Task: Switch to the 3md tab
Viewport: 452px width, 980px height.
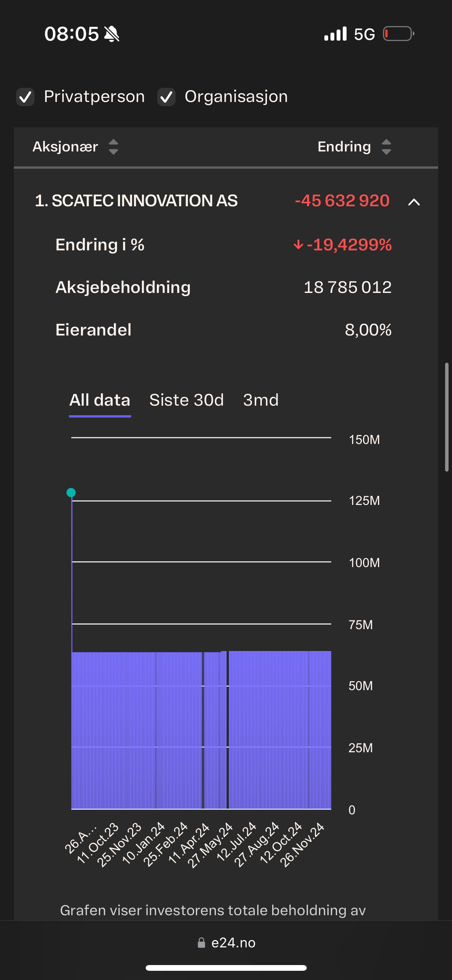Action: coord(261,400)
